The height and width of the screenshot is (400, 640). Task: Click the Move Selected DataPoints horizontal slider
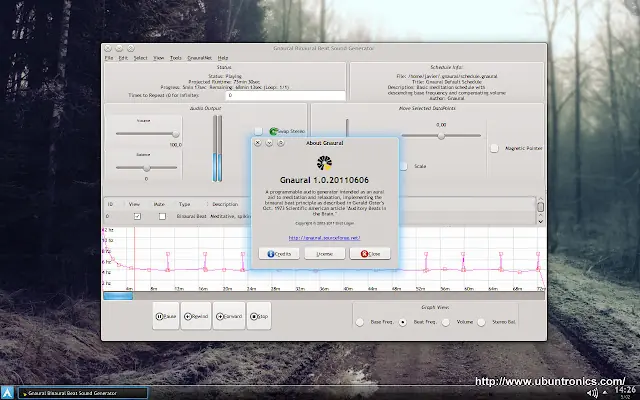441,136
